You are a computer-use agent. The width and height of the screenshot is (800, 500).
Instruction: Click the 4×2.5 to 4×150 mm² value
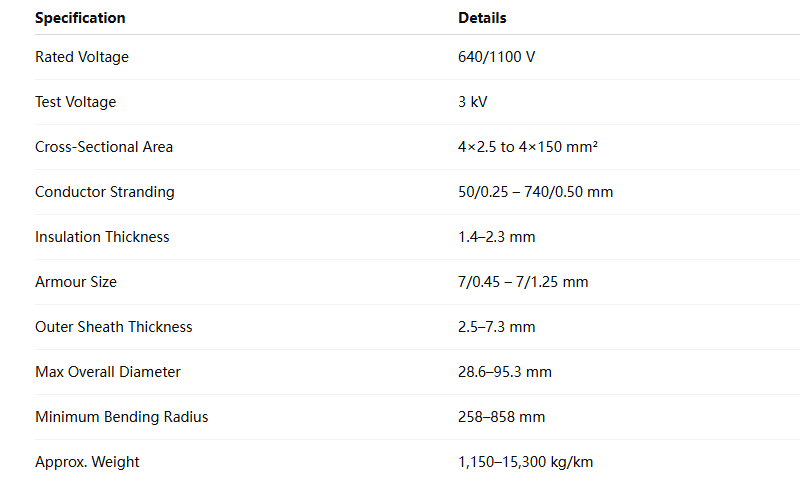tap(527, 147)
